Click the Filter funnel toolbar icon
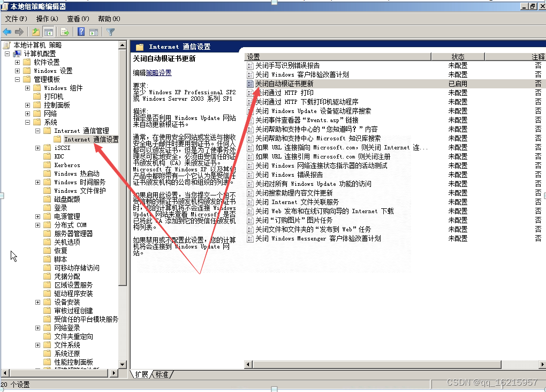546x392 pixels. [x=110, y=32]
